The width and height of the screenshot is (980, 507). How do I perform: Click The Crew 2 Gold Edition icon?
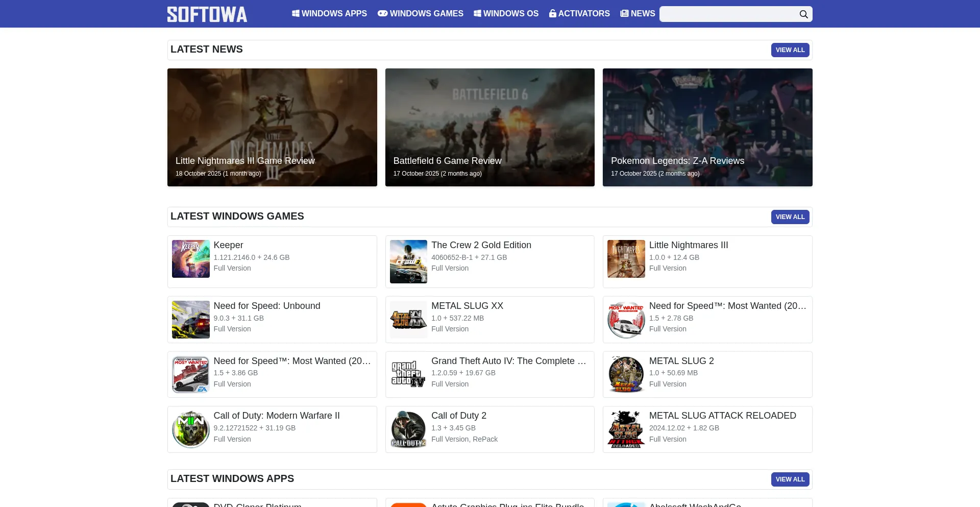(408, 261)
